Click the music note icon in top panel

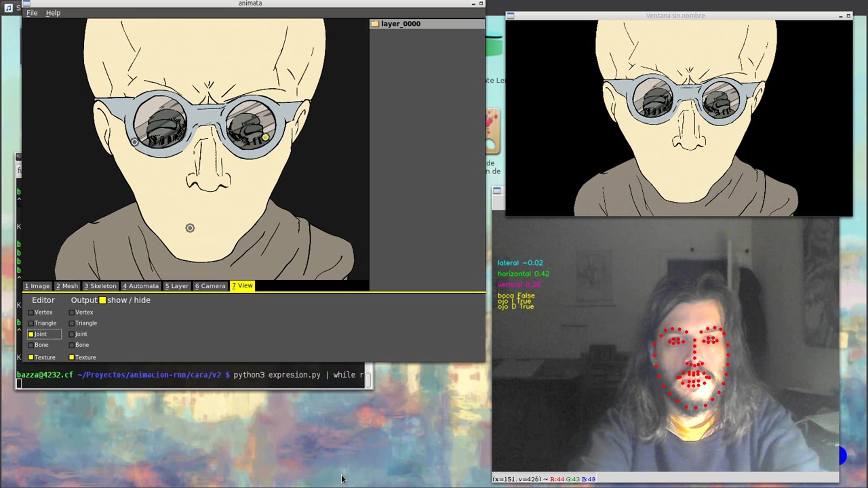point(8,8)
